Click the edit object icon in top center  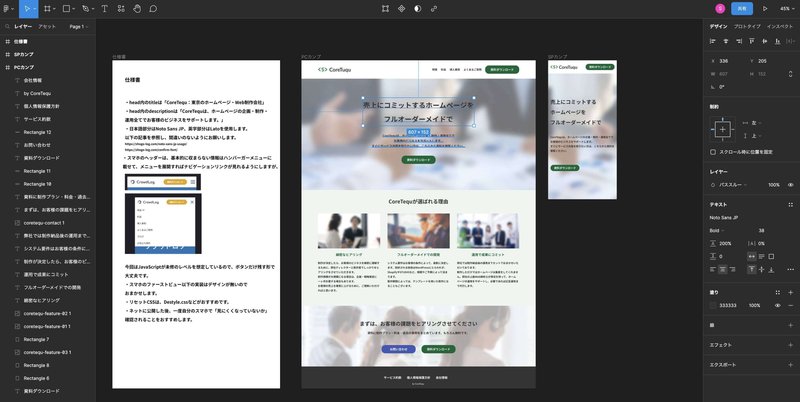(385, 9)
